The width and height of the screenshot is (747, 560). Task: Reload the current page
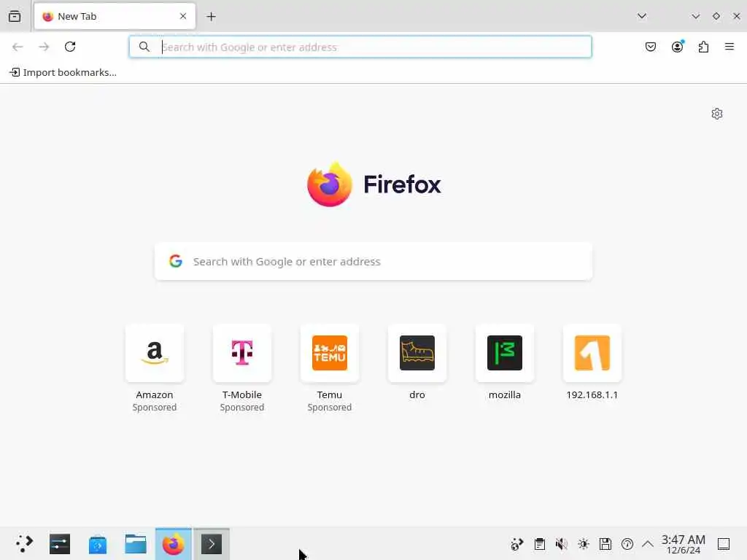70,47
